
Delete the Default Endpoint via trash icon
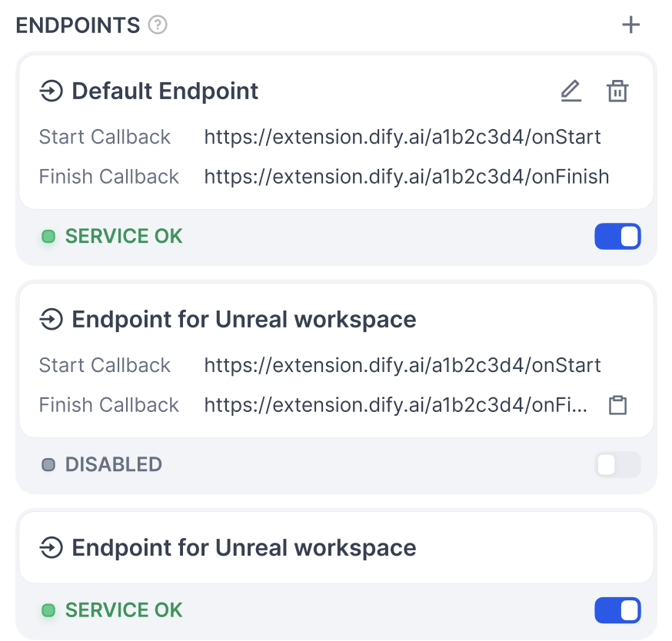coord(617,91)
